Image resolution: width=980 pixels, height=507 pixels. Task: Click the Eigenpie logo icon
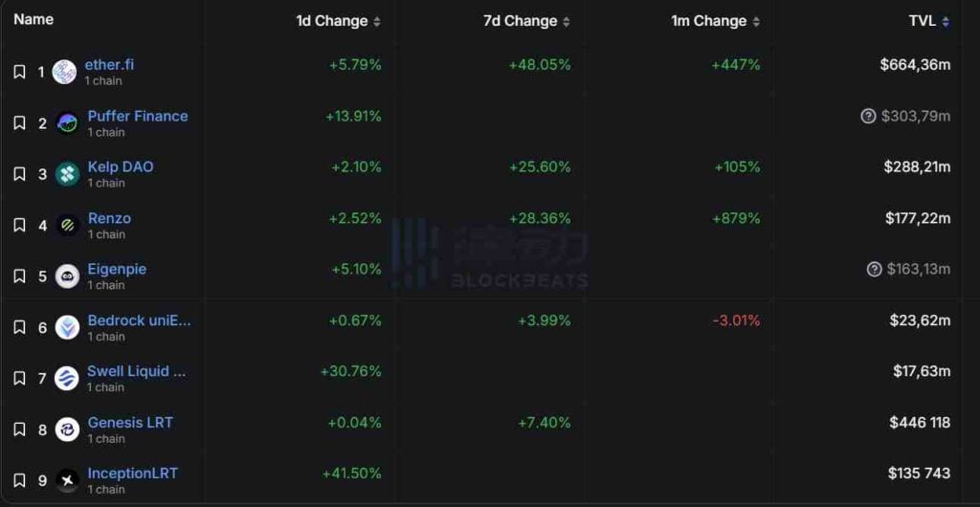(x=67, y=276)
